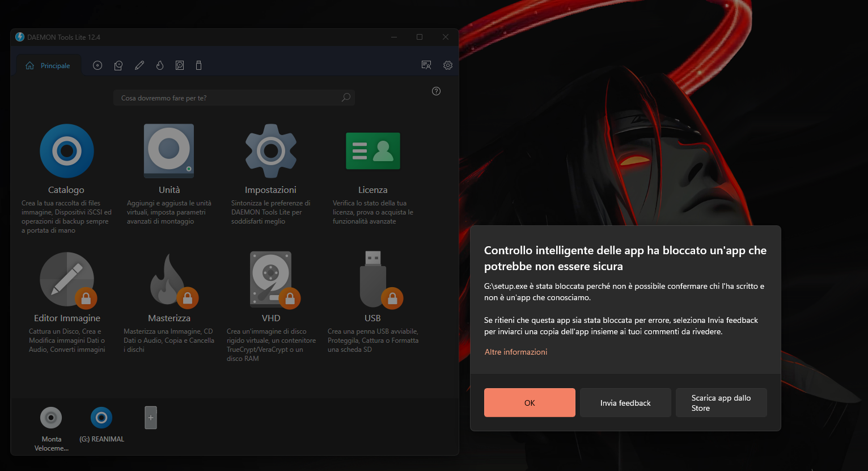Click the Licenza heading label

(373, 190)
